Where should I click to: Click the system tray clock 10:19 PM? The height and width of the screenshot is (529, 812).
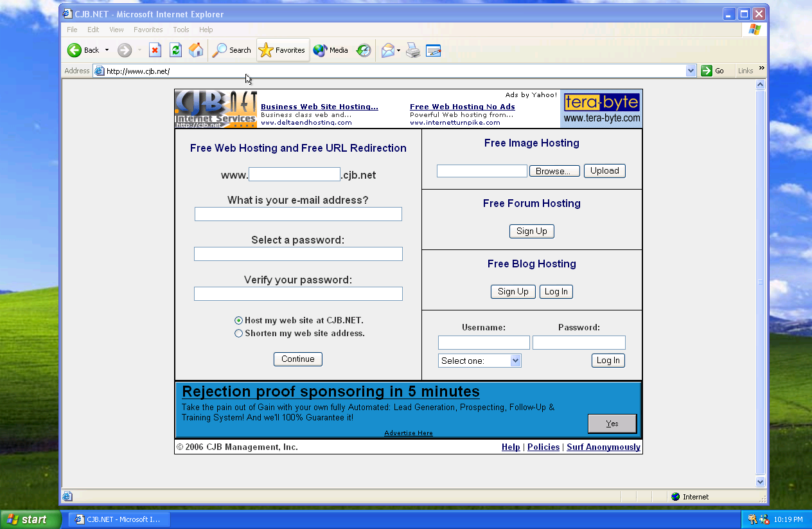(788, 520)
